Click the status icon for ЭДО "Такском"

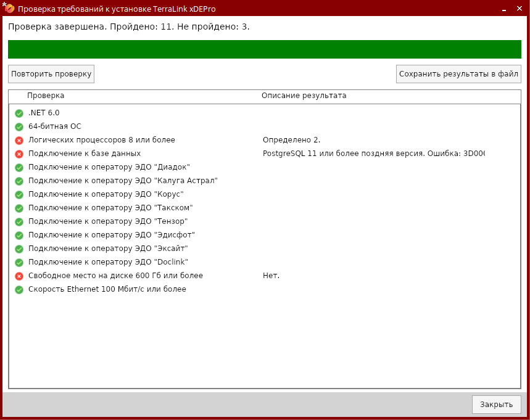pyautogui.click(x=19, y=208)
